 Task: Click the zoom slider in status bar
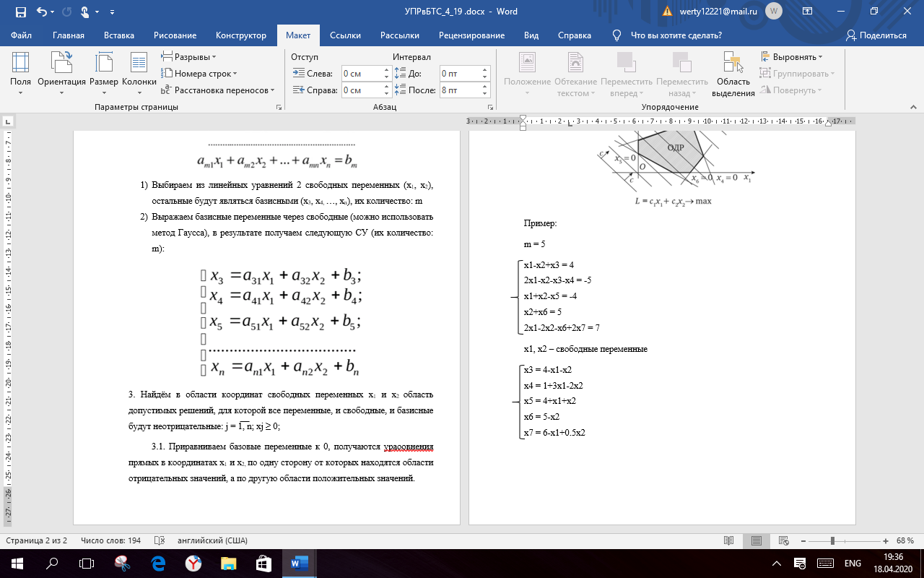[x=832, y=540]
